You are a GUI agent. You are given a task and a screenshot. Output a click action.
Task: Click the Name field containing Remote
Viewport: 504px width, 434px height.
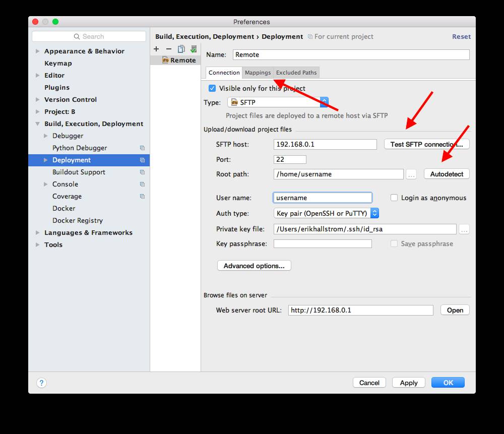tap(351, 54)
